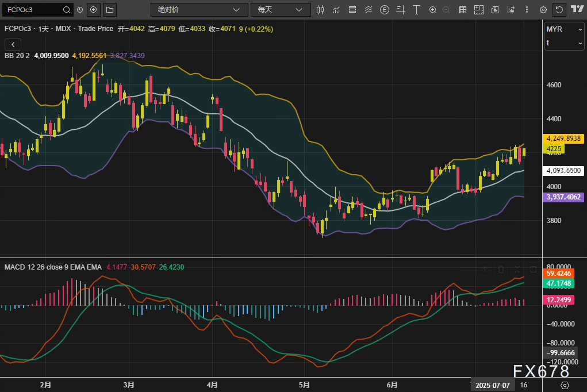Click the more options vertical dots
587x392 pixels.
(x=527, y=10)
